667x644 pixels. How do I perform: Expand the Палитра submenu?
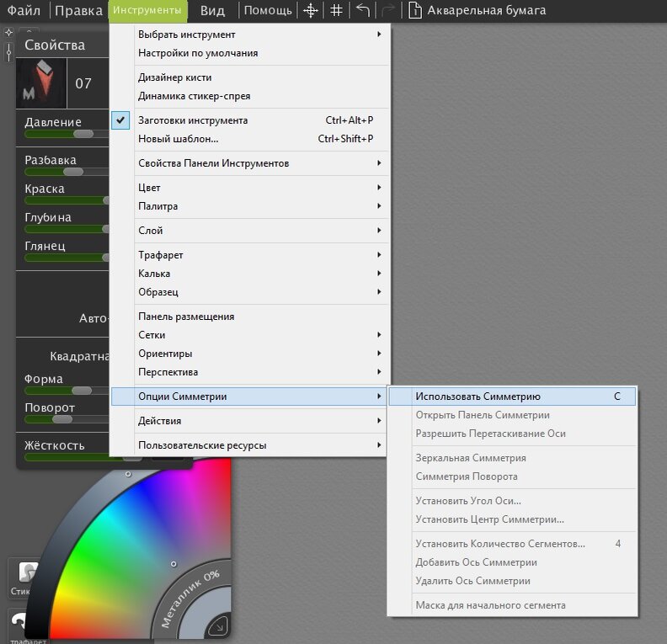point(250,206)
